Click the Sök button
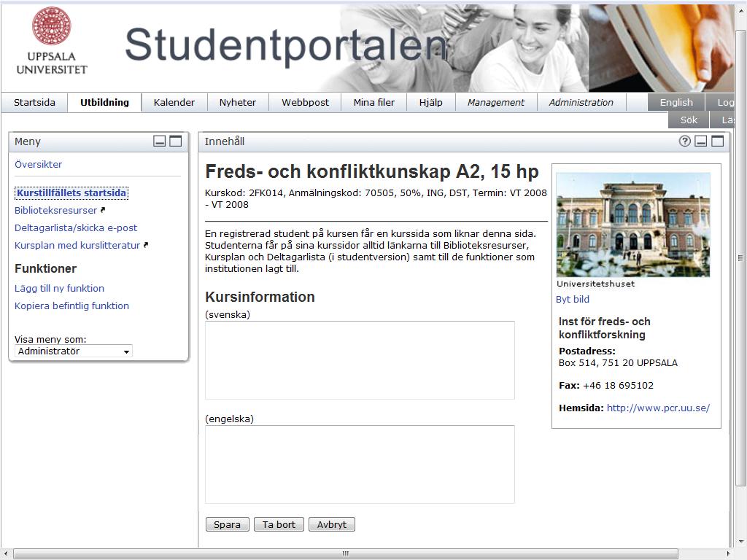 (x=689, y=120)
